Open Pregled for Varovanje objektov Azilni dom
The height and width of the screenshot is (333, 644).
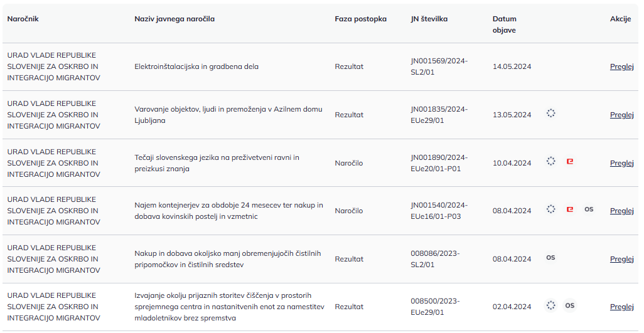622,115
